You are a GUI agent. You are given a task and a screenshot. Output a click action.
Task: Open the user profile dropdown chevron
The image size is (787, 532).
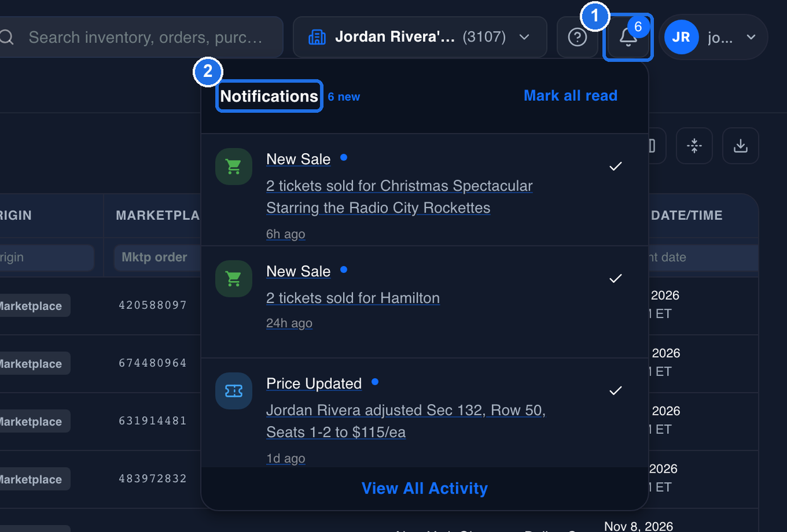click(751, 37)
